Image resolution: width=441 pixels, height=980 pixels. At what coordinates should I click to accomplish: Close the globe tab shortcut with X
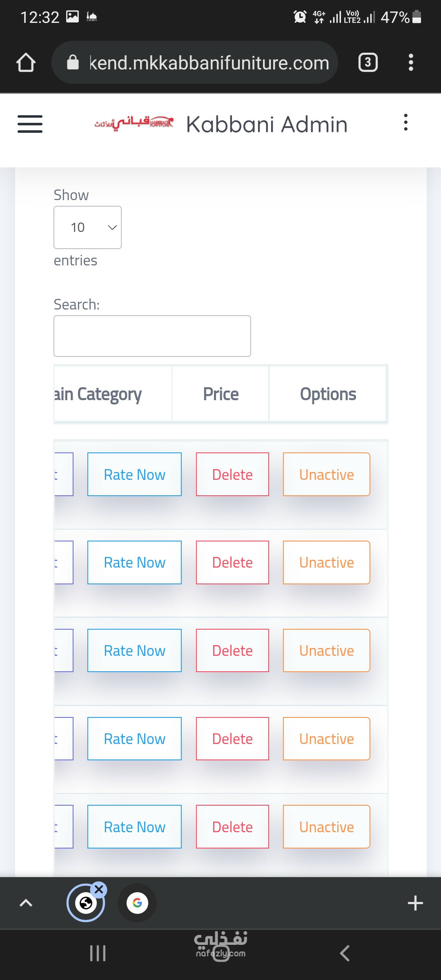[99, 889]
